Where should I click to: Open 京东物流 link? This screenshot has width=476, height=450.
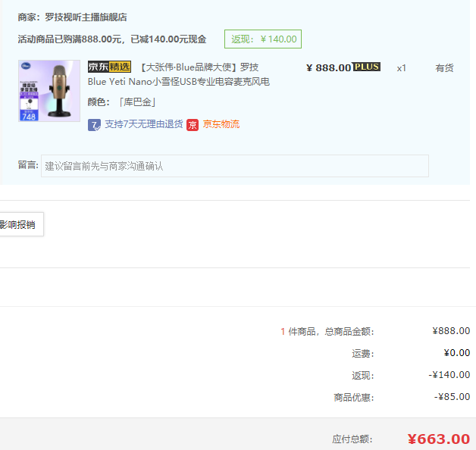coord(221,124)
